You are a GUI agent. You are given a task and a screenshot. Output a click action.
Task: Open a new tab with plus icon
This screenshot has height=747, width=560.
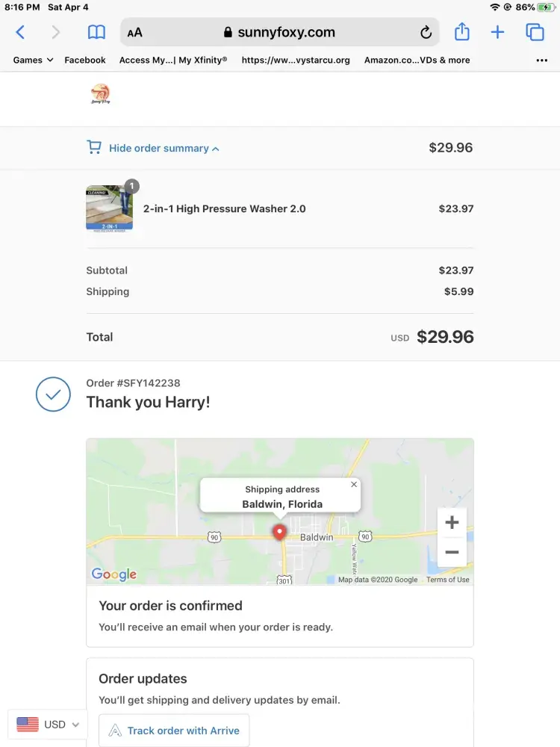(497, 32)
